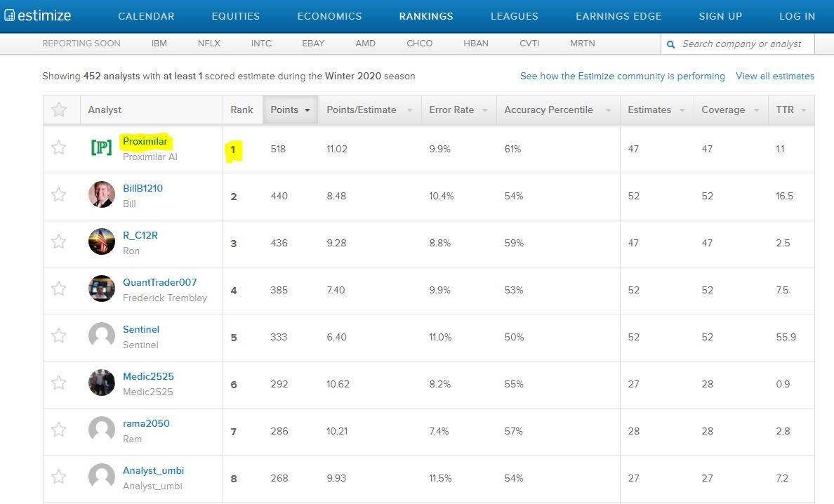Open the Medic2525 analyst link

pyautogui.click(x=148, y=376)
